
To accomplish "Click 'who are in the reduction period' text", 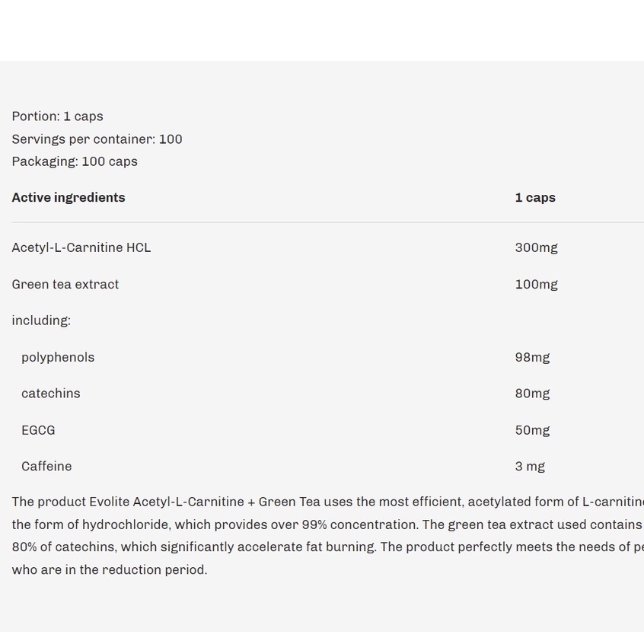I will [x=109, y=569].
